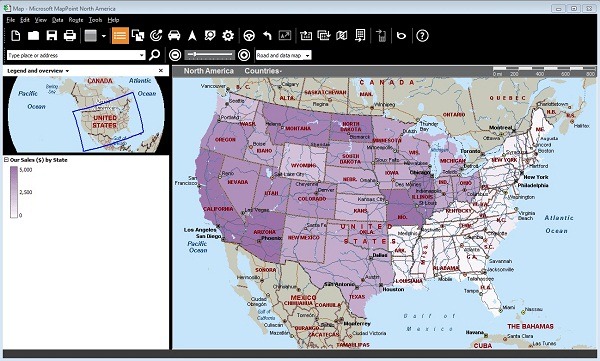The height and width of the screenshot is (361, 600).
Task: Click the New map document icon
Action: [x=15, y=36]
